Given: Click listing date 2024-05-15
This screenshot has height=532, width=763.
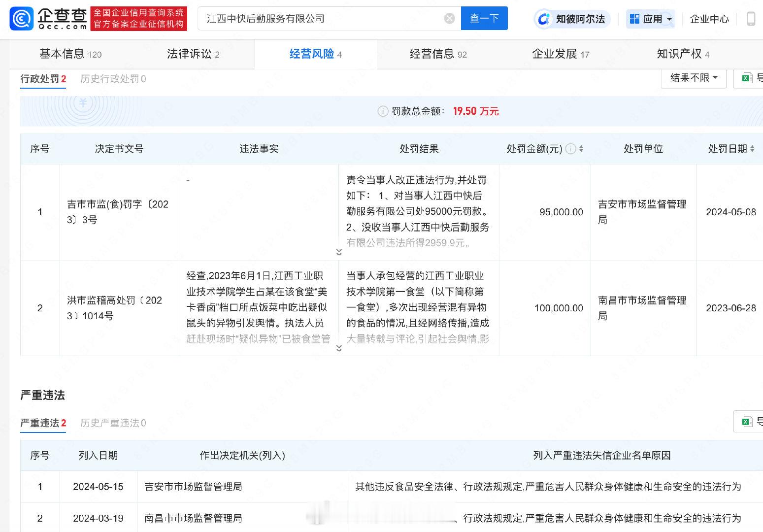Looking at the screenshot, I should pyautogui.click(x=98, y=487).
